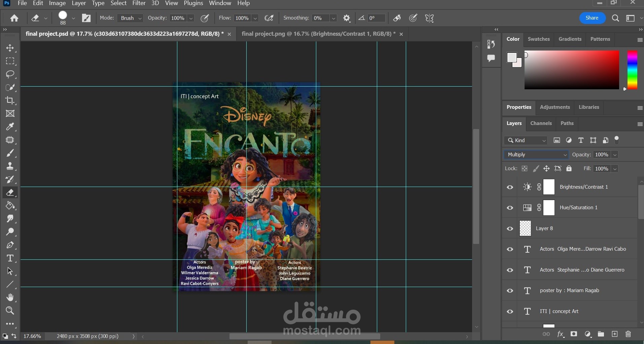Open the eraser Mode Brush dropdown
644x344 pixels.
tap(131, 18)
